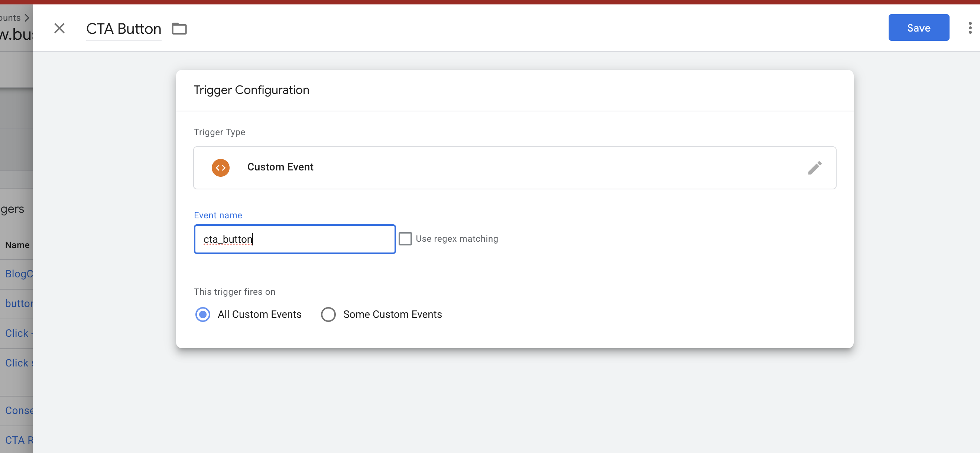Viewport: 980px width, 453px height.
Task: Select the Some Custom Events radio button
Action: tap(328, 314)
